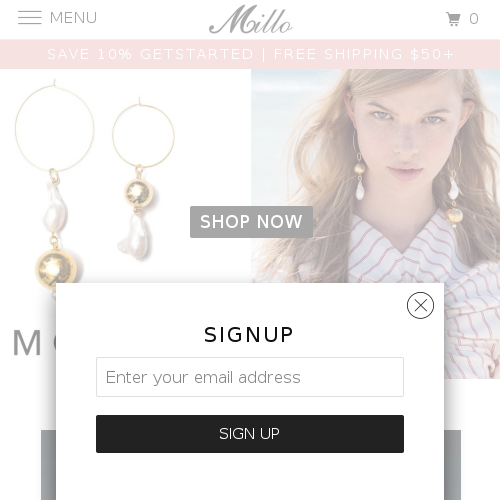Open the hamburger menu icon
This screenshot has width=500, height=500.
pyautogui.click(x=30, y=18)
